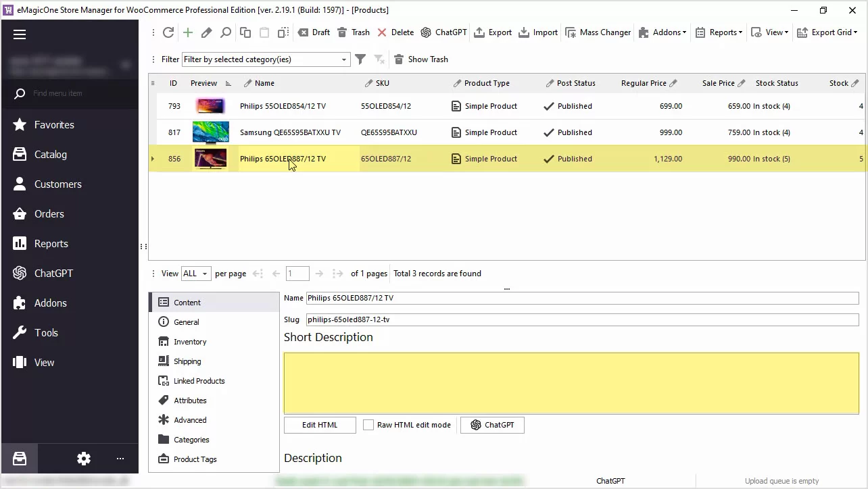Click the Mass Changer toolbar button
The width and height of the screenshot is (868, 489).
click(598, 32)
